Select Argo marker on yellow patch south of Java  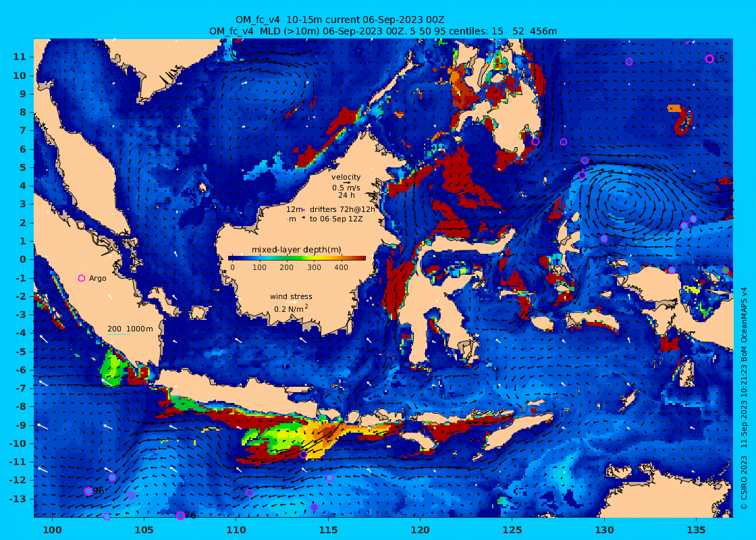(303, 455)
